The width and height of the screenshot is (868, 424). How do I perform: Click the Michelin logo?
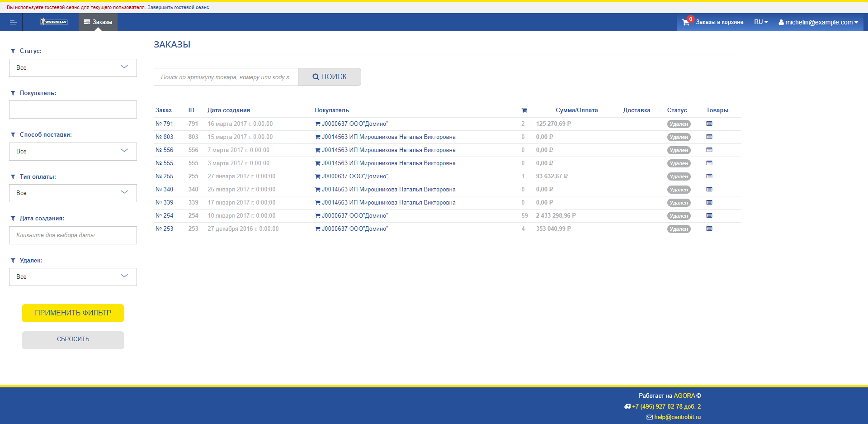pyautogui.click(x=54, y=22)
